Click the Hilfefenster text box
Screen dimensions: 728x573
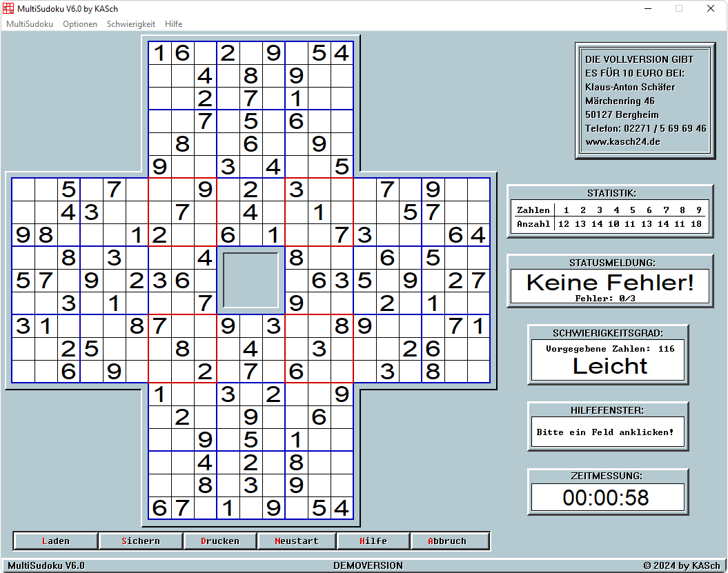coord(607,432)
